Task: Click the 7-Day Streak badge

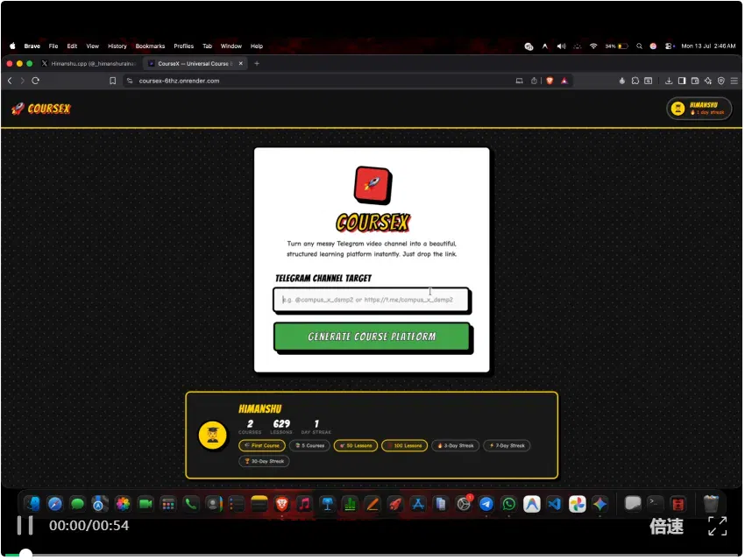Action: (x=507, y=445)
